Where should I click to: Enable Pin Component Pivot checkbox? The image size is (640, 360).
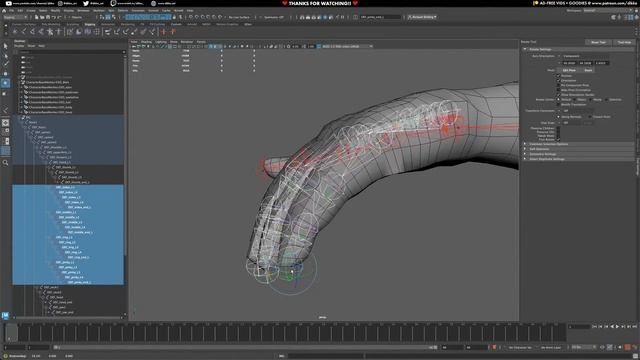click(x=558, y=85)
